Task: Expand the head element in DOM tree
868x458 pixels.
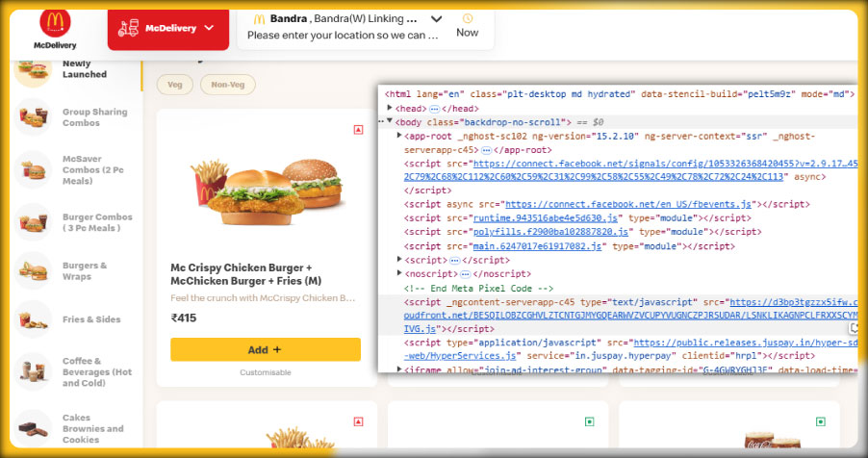Action: coord(390,108)
